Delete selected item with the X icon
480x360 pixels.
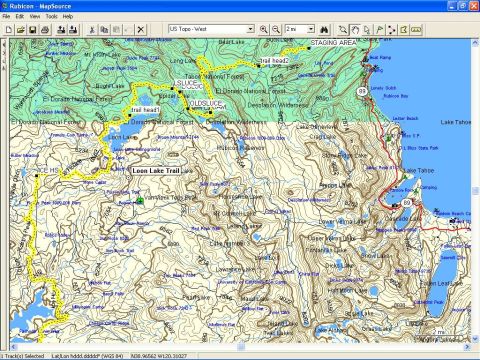[141, 30]
